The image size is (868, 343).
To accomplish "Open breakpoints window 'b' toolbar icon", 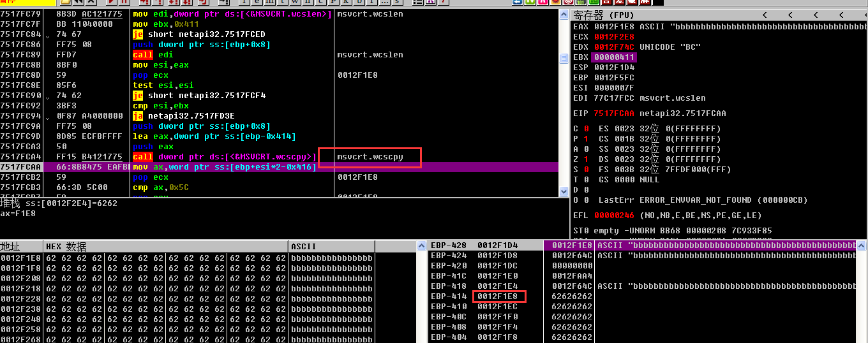I will point(359,3).
